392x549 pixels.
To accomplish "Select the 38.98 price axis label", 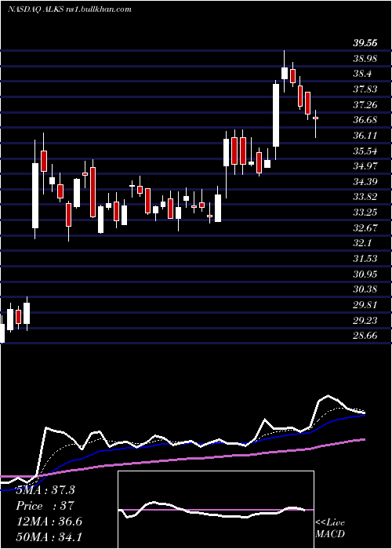I will point(365,59).
